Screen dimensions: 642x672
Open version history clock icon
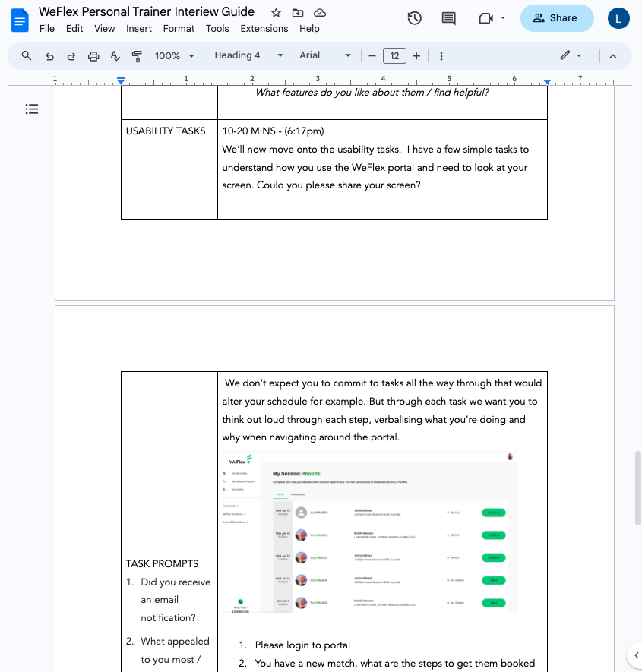pos(414,18)
